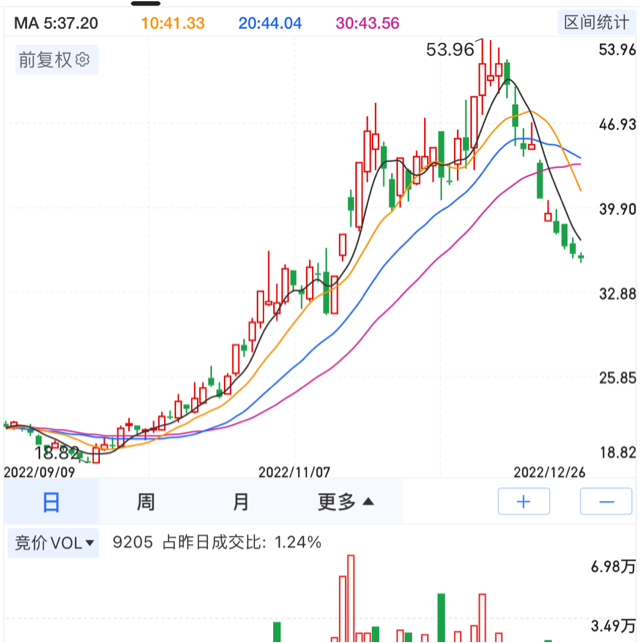Open the 竞价VOL indicator dropdown

(54, 543)
